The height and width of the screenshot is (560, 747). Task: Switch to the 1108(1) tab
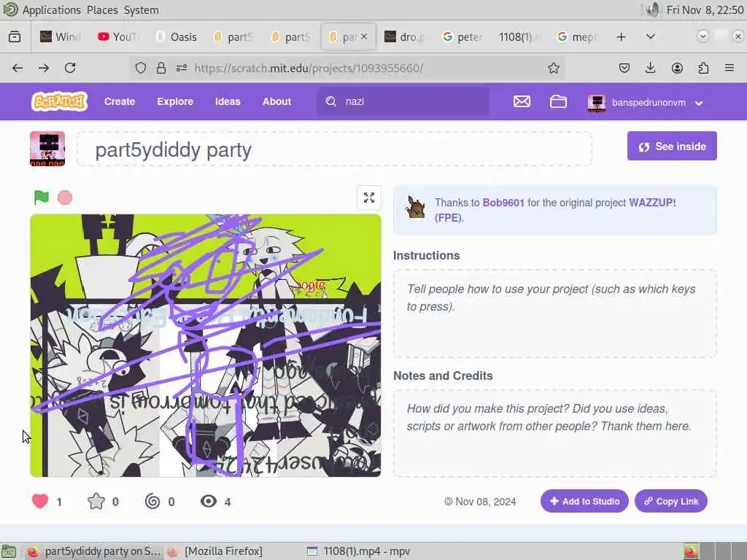point(519,36)
